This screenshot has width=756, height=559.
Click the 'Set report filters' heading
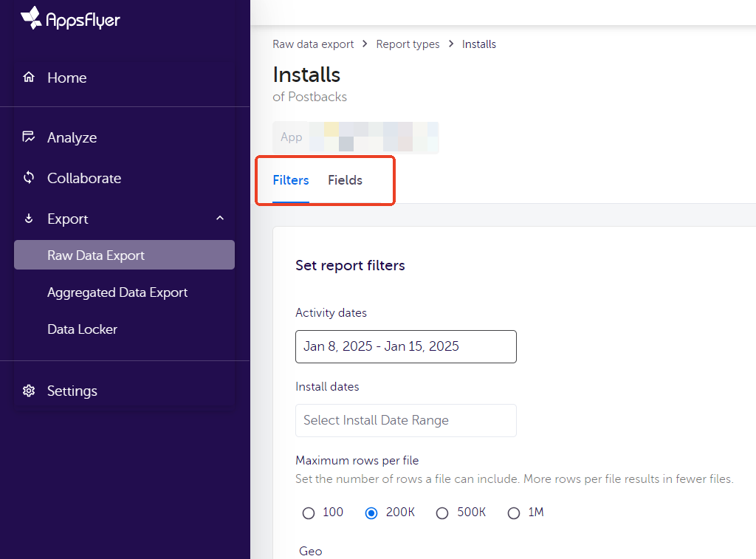pyautogui.click(x=350, y=266)
